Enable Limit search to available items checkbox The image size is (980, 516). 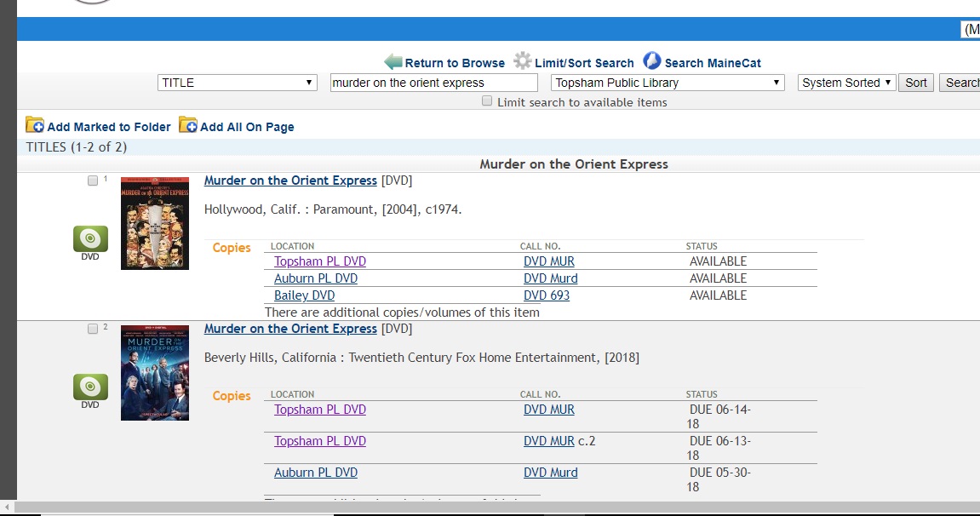tap(487, 101)
